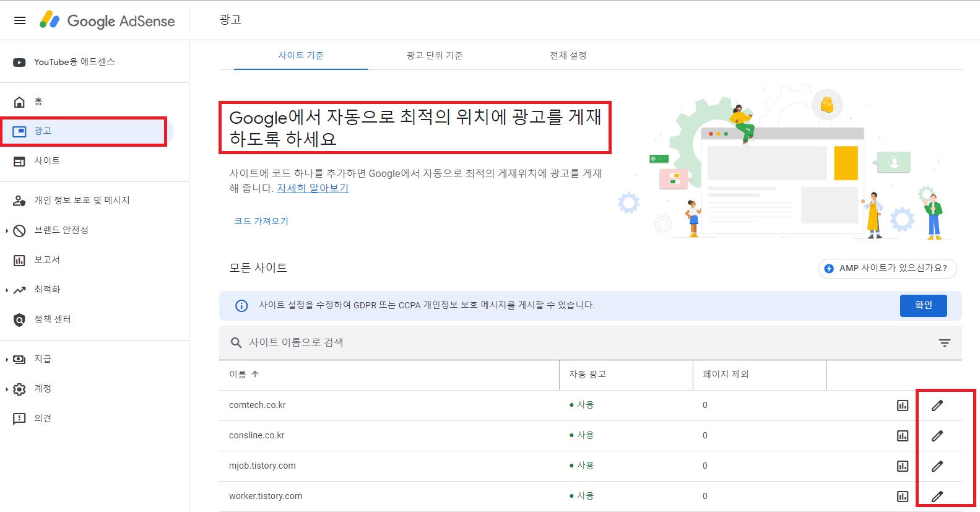Viewport: 980px width, 512px height.
Task: Select 광고 in the sidebar
Action: coord(43,131)
